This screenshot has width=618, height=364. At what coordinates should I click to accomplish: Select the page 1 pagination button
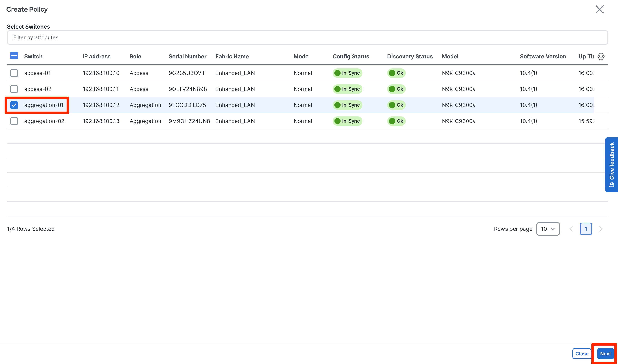(x=586, y=229)
